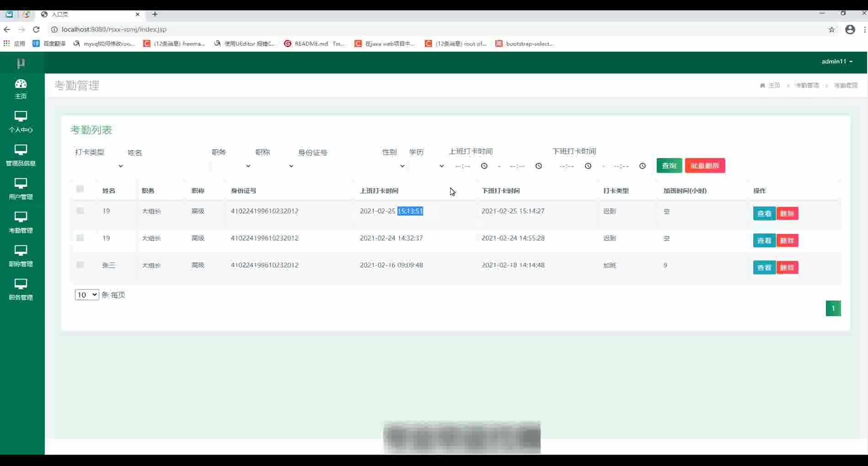Open 用户管理 in the sidebar

[21, 189]
